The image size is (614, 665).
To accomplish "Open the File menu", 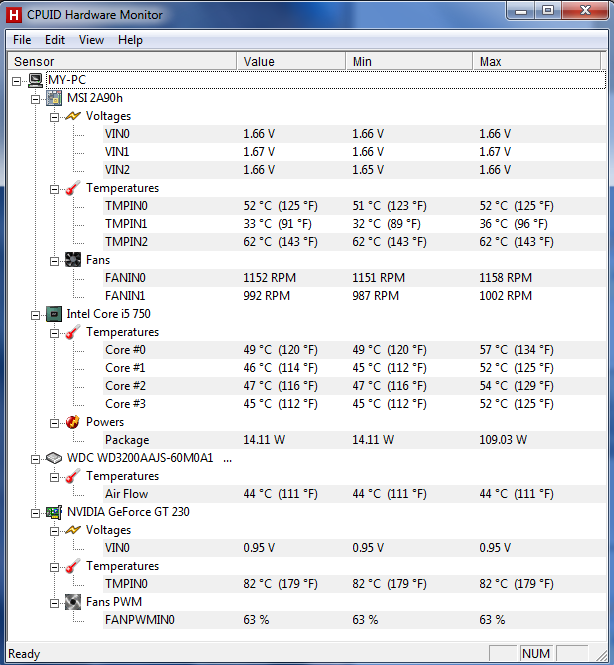I will pos(22,40).
